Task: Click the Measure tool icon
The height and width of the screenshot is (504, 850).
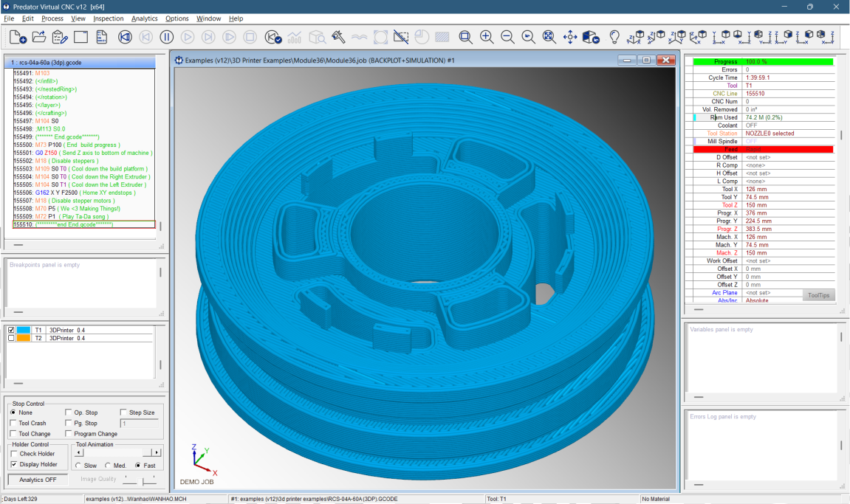Action: [337, 36]
